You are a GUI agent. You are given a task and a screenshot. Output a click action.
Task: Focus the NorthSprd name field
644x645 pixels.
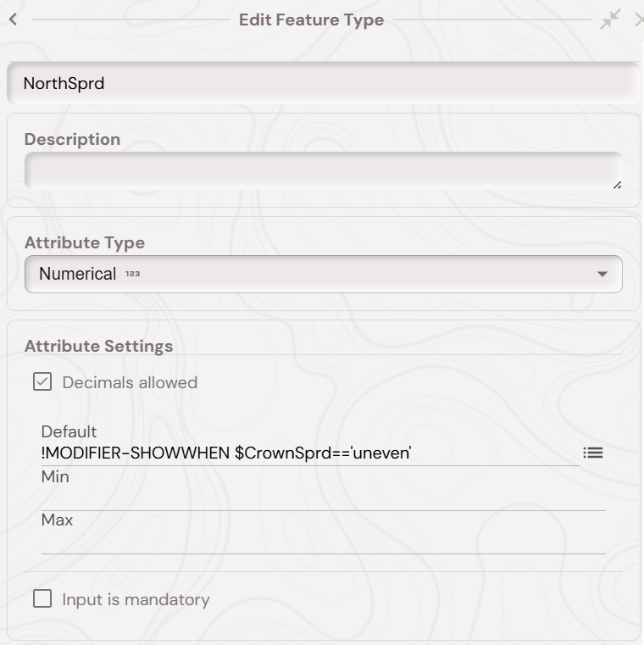322,84
